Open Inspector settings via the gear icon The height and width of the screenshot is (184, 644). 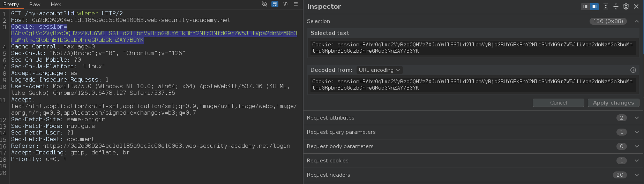(626, 7)
